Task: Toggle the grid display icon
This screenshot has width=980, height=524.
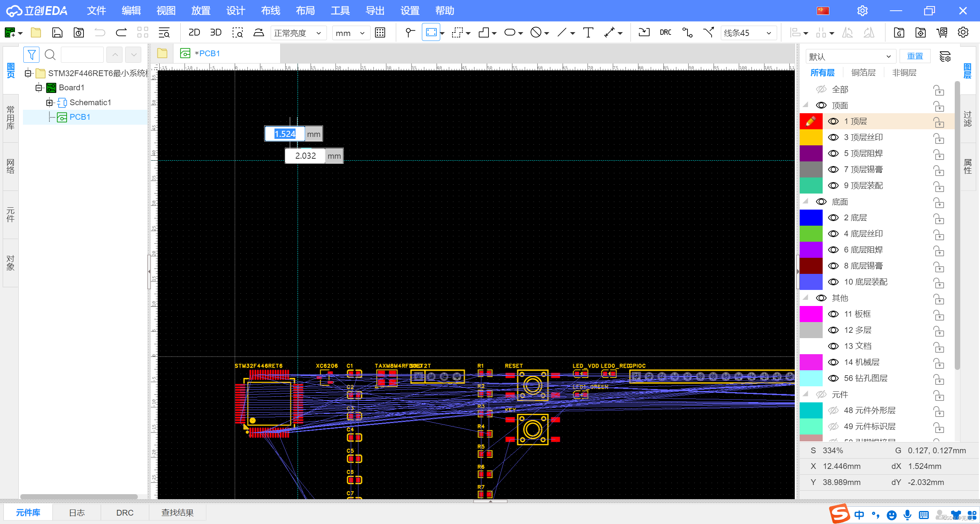Action: [x=380, y=33]
